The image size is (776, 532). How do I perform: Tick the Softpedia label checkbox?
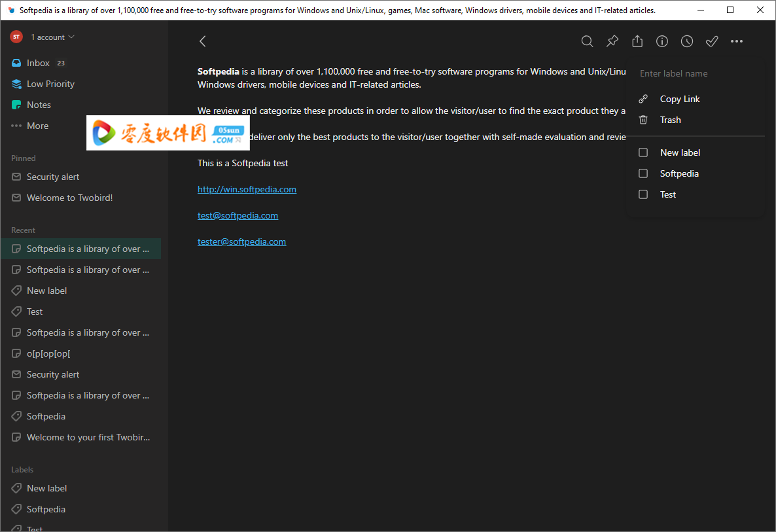pyautogui.click(x=643, y=173)
